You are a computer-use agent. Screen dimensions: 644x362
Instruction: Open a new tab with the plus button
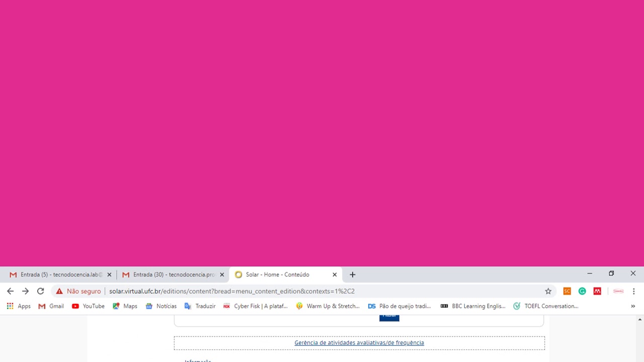tap(353, 275)
